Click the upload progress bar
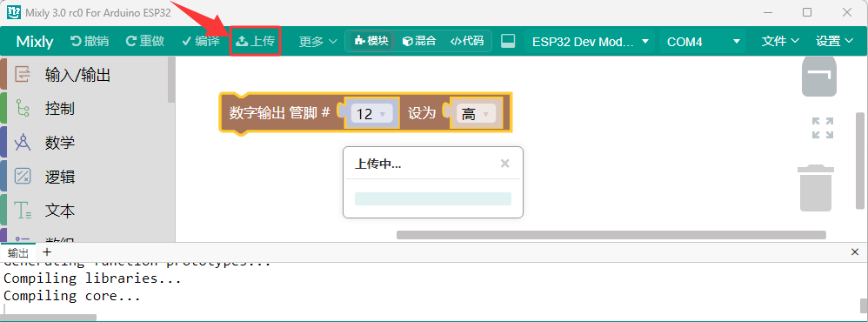 click(433, 198)
